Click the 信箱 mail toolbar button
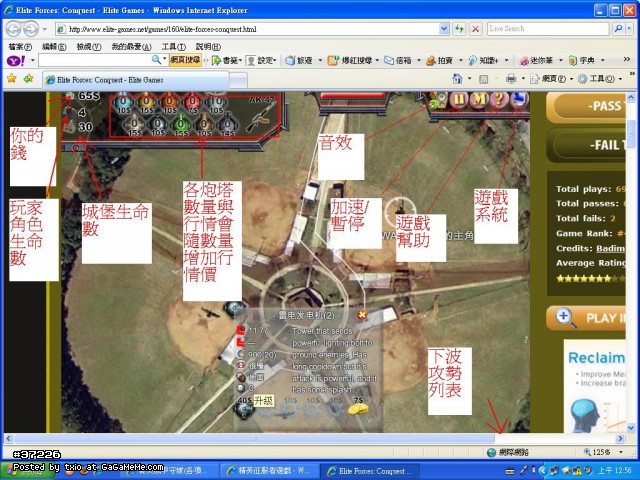The width and height of the screenshot is (640, 480). 398,60
